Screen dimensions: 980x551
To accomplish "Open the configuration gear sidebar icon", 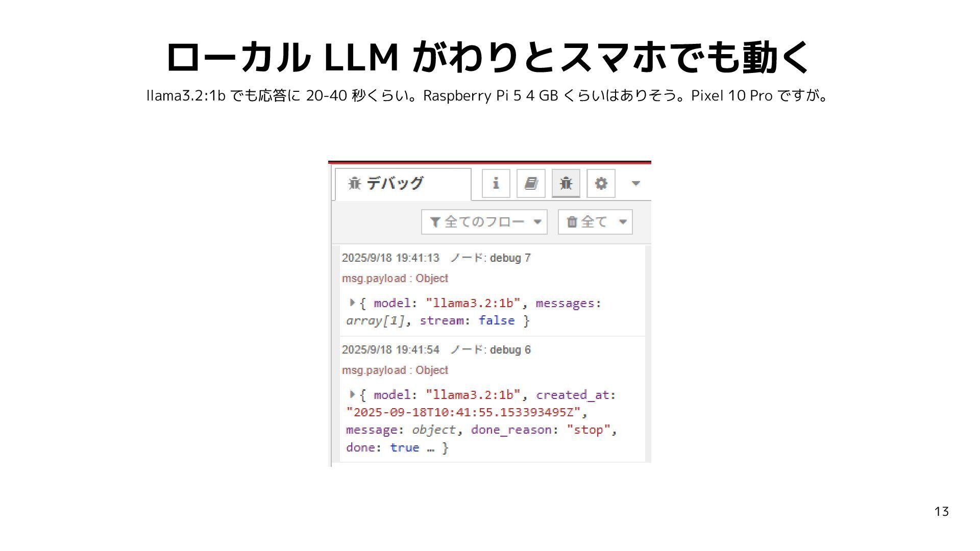I will (601, 183).
